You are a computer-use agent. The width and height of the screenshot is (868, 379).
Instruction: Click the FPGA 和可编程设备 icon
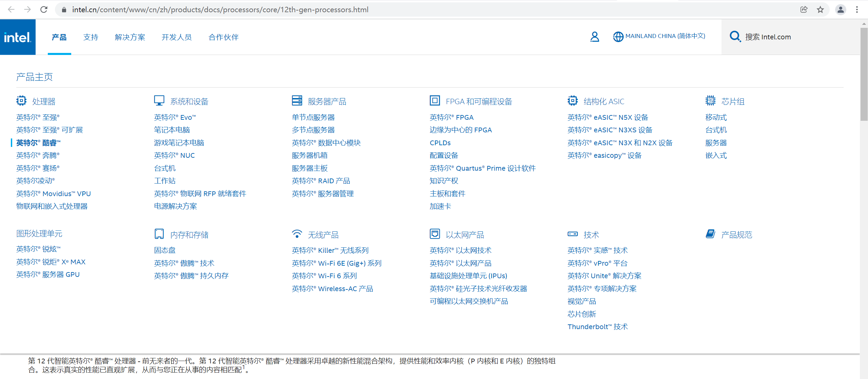pyautogui.click(x=435, y=100)
